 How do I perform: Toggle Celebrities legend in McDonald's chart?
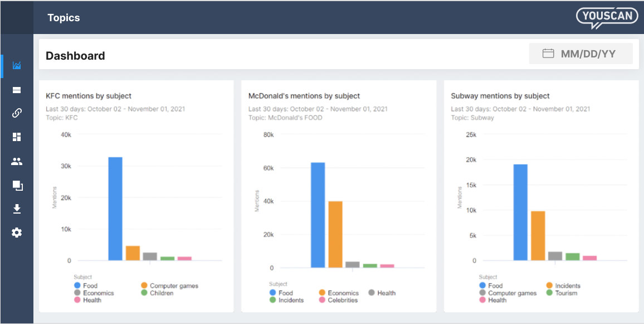338,300
